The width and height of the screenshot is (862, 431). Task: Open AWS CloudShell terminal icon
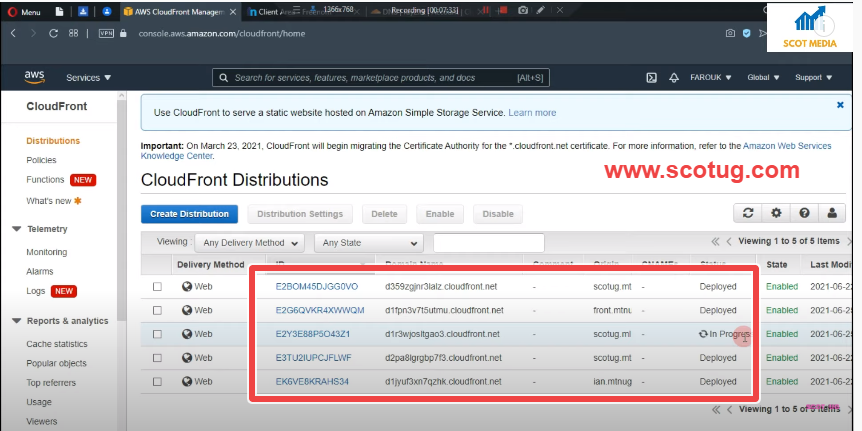(651, 78)
